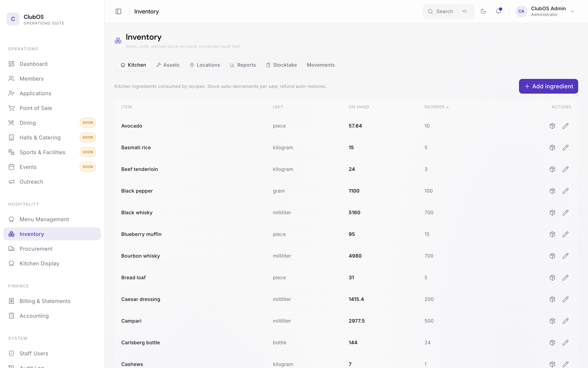The width and height of the screenshot is (588, 368).
Task: Focus the Search field
Action: click(448, 11)
